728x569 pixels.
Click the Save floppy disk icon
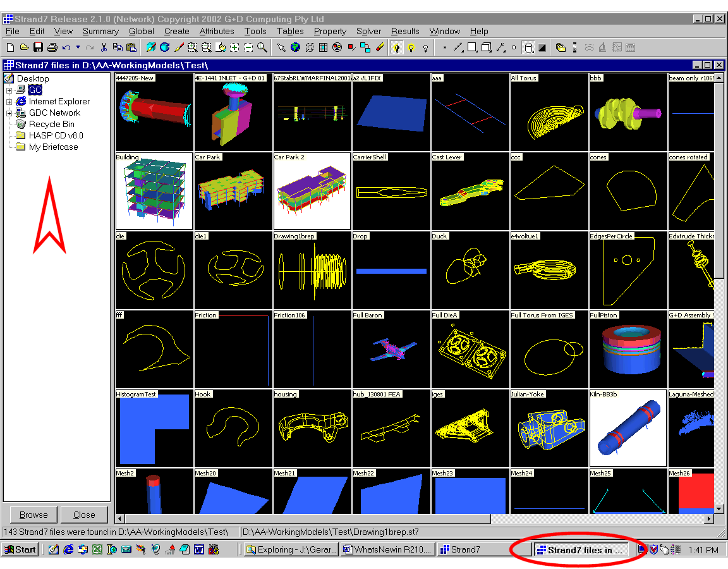38,47
